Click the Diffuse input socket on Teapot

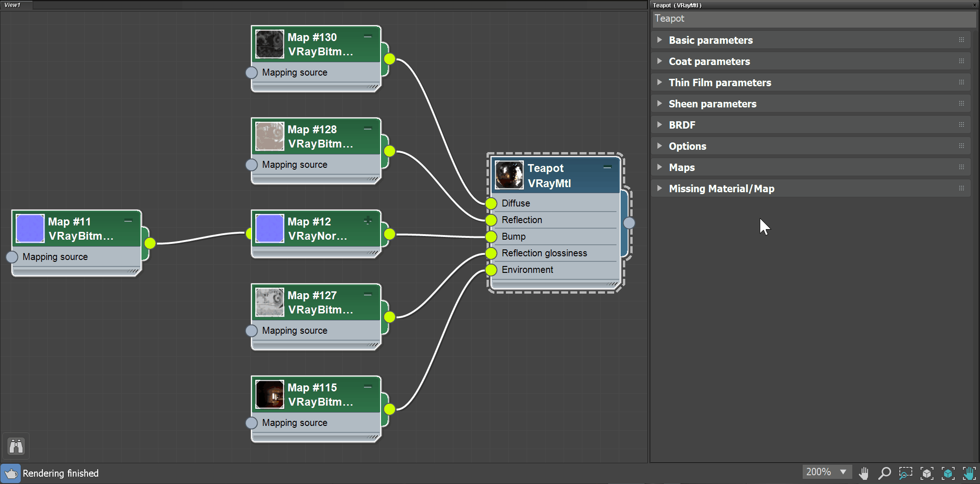click(491, 203)
